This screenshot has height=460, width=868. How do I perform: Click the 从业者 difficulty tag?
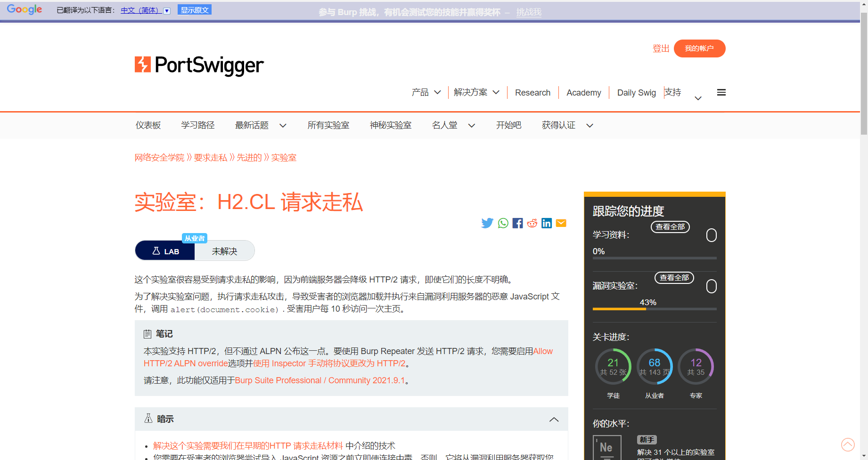pyautogui.click(x=195, y=238)
